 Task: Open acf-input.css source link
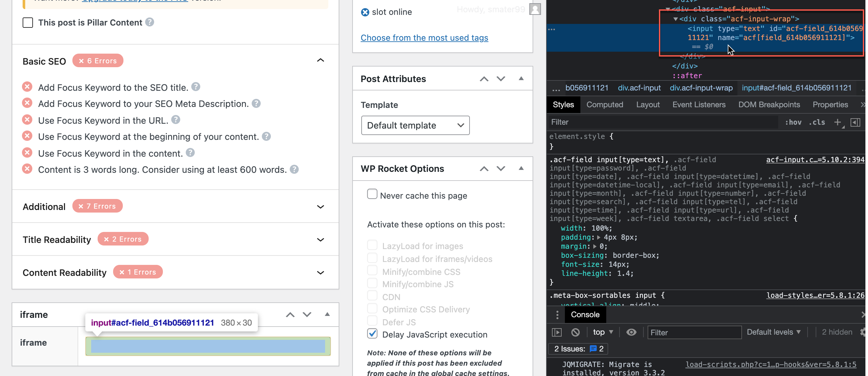[815, 160]
